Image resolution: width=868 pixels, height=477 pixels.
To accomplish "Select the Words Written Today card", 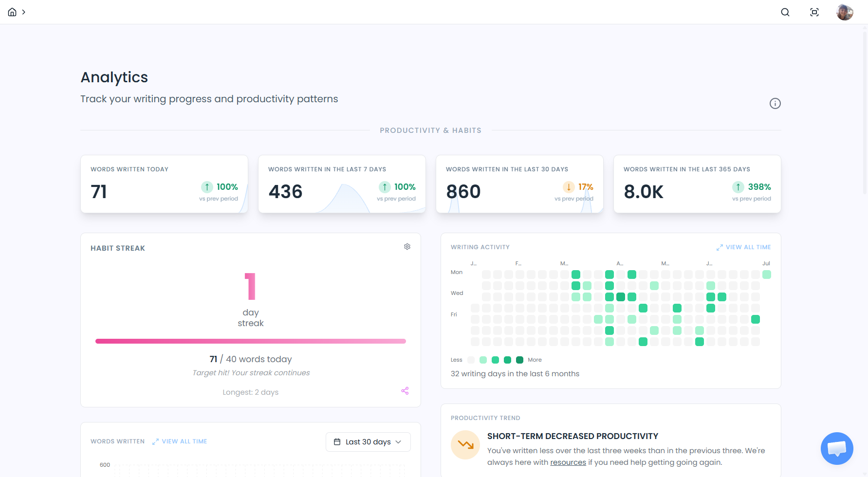I will 164,184.
